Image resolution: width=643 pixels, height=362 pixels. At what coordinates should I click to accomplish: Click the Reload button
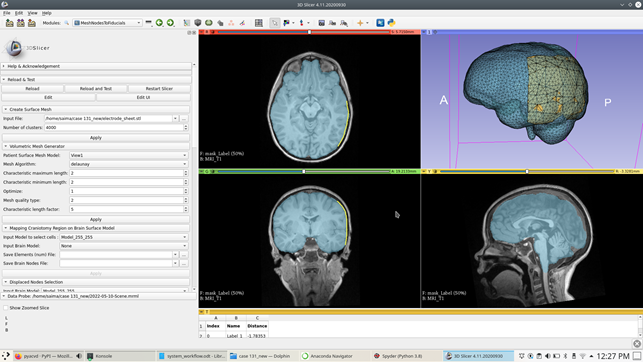tap(32, 89)
